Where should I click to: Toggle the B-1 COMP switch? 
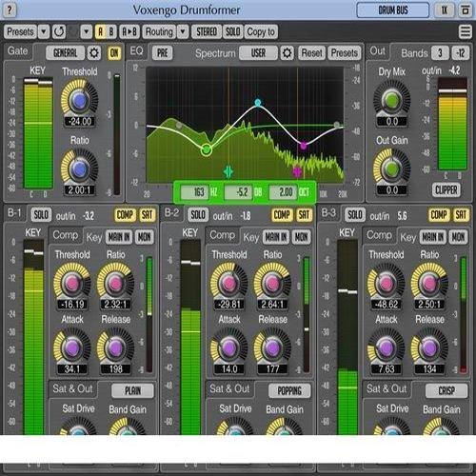point(125,215)
